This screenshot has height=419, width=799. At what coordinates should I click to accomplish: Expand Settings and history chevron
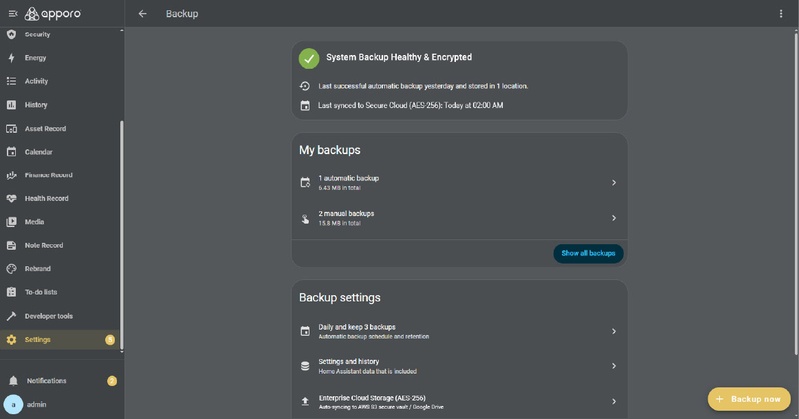614,366
